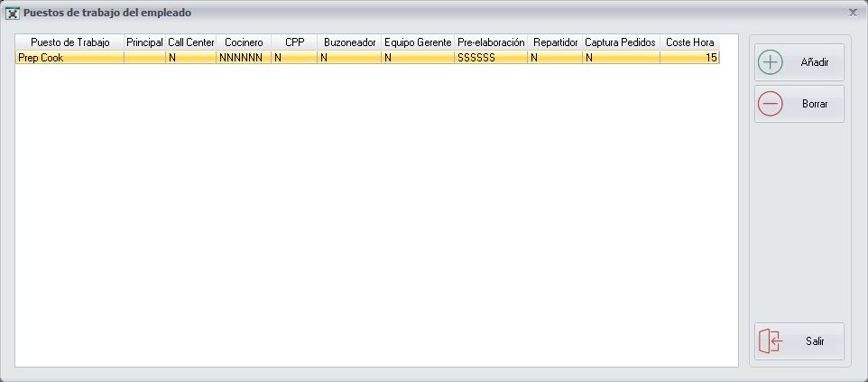Select the Coste Hora cell showing 15

point(690,58)
